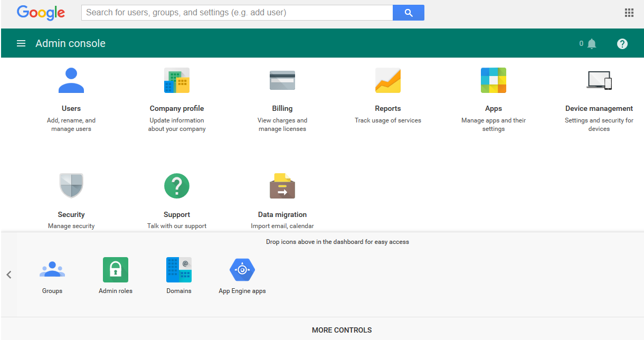Open the Help question mark
644x340 pixels.
point(622,43)
